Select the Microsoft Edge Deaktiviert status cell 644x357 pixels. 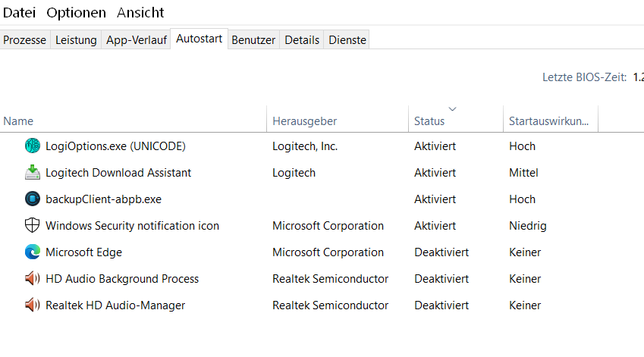441,252
